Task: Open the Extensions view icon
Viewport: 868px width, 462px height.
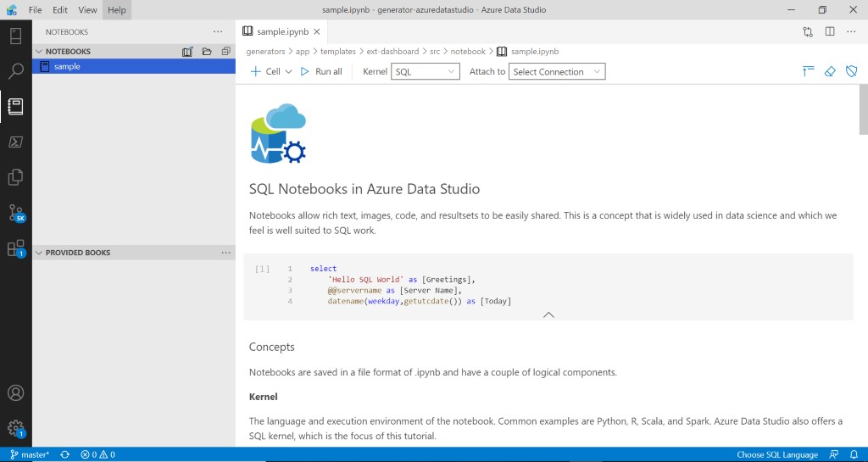Action: click(x=15, y=248)
